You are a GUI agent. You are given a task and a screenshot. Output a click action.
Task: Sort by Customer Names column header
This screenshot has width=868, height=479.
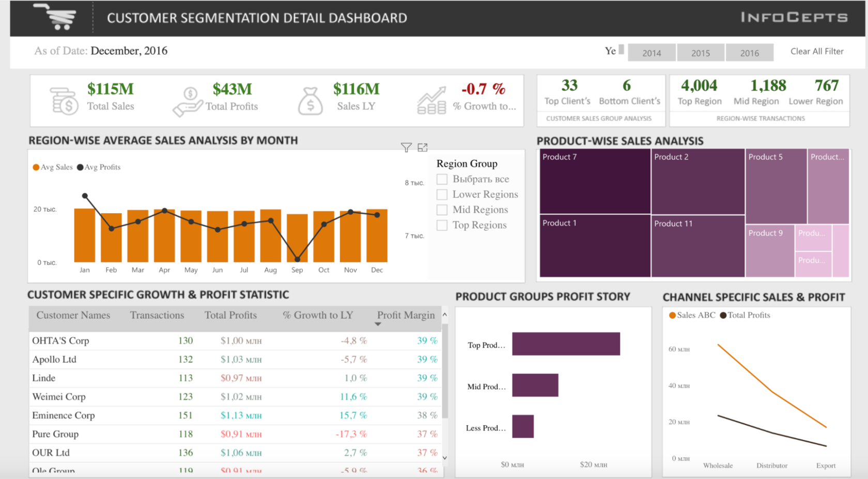(x=73, y=315)
